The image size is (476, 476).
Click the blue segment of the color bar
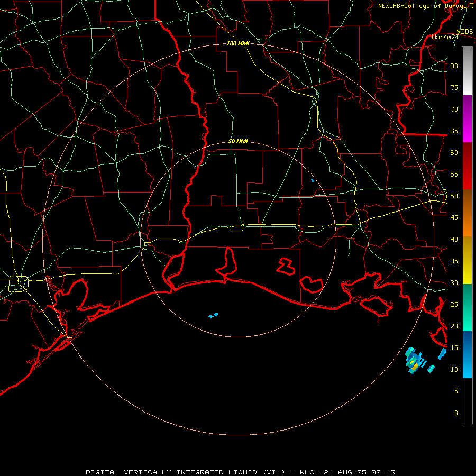467,354
